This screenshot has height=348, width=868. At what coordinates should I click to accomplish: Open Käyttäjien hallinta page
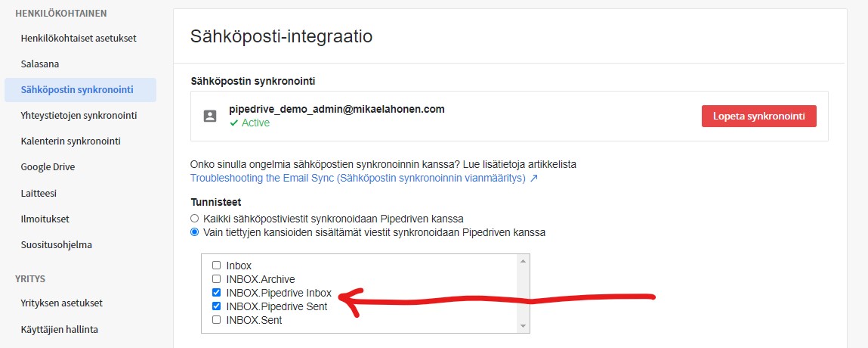[x=59, y=329]
